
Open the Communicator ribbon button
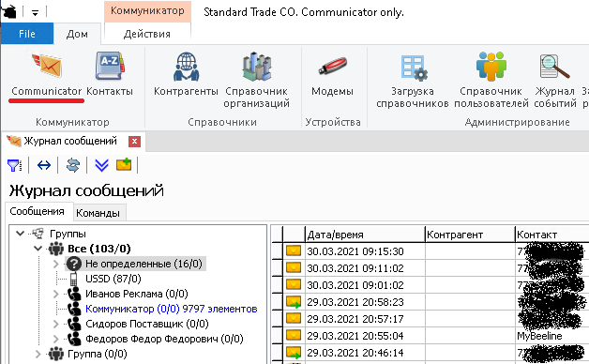click(46, 75)
